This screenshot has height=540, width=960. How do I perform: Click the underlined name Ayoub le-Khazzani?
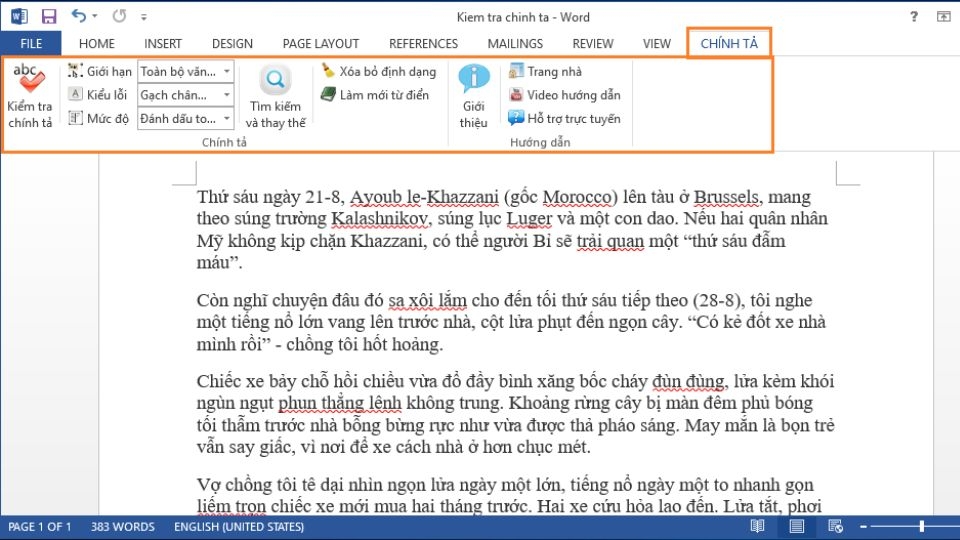(424, 197)
